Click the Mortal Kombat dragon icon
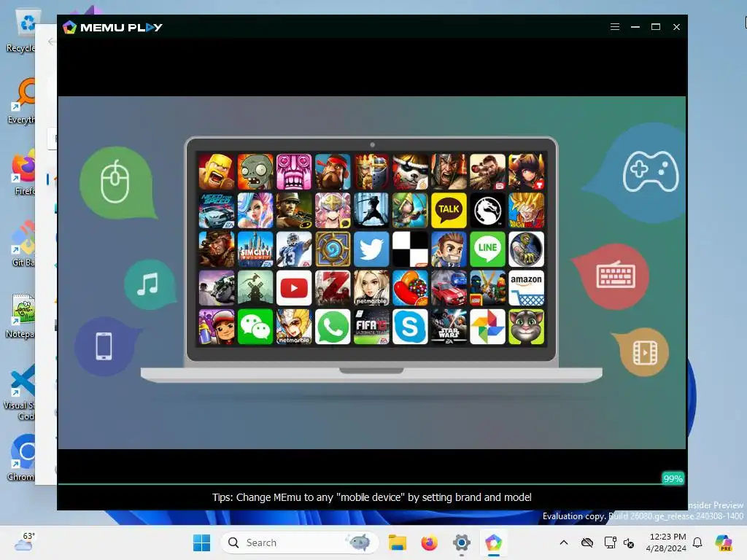 [x=487, y=211]
